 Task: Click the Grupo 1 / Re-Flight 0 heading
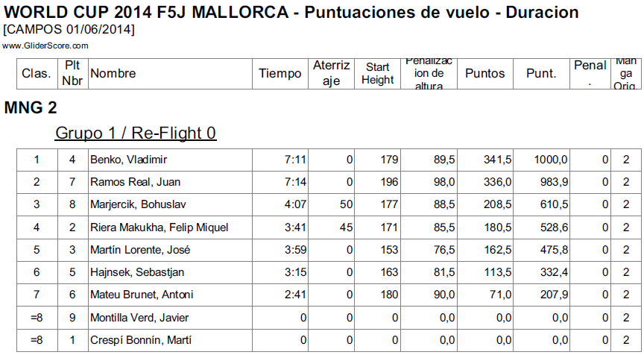click(x=136, y=133)
